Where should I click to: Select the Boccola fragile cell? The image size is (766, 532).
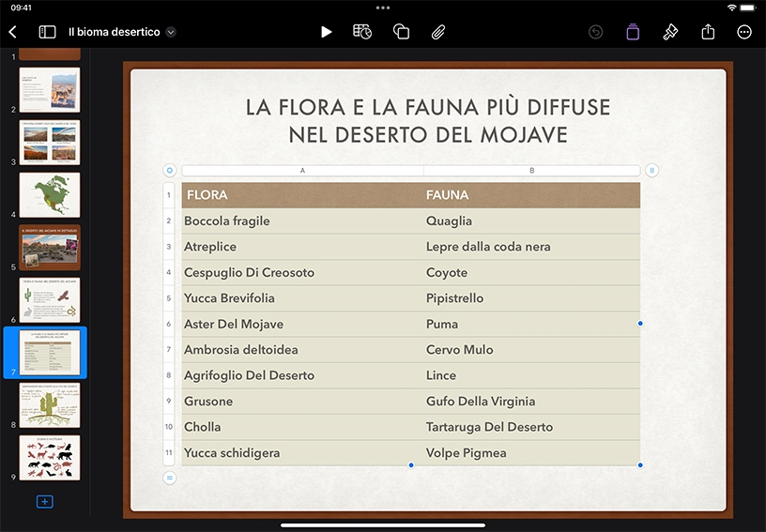302,221
